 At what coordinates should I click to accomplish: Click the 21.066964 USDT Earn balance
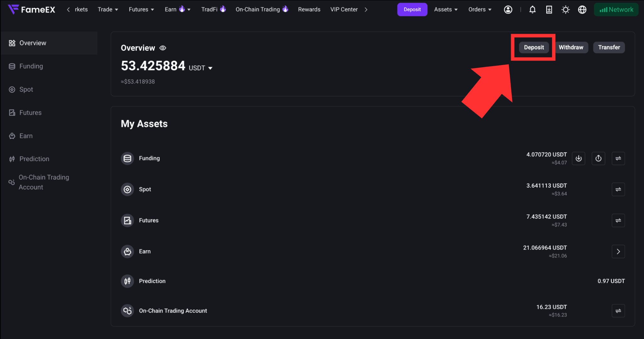pyautogui.click(x=545, y=248)
